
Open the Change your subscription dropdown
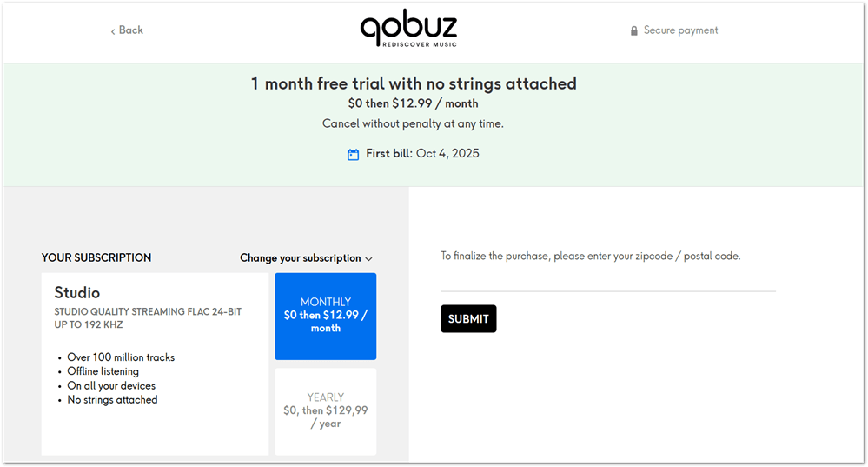click(x=301, y=257)
